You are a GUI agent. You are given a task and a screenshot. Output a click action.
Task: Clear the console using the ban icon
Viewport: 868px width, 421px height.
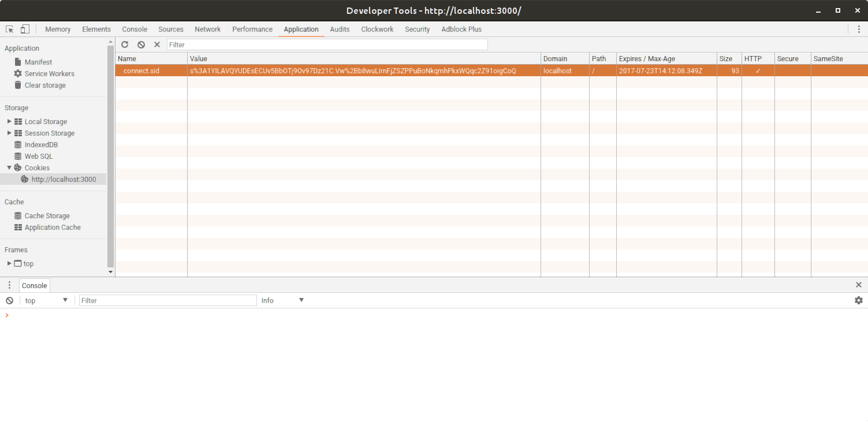[x=9, y=300]
